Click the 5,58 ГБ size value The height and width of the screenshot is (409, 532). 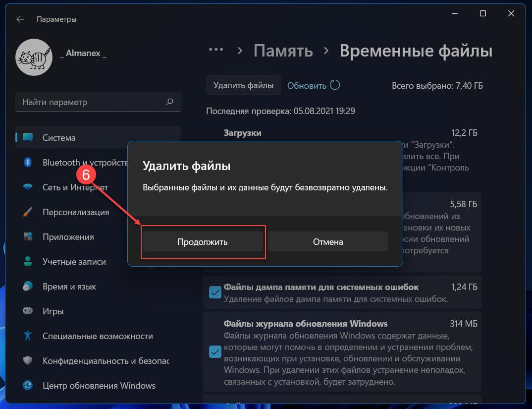pyautogui.click(x=464, y=204)
